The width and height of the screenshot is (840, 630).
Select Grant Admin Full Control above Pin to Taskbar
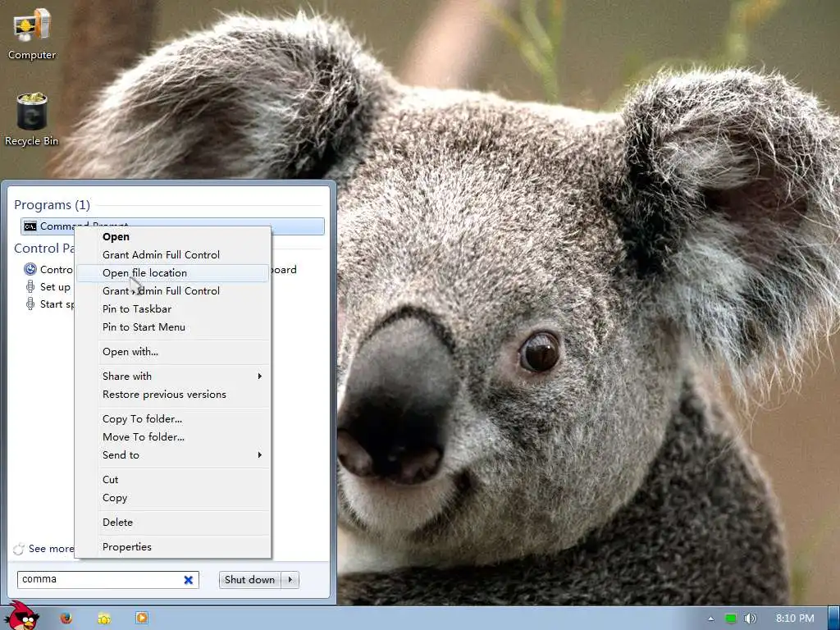[172, 291]
